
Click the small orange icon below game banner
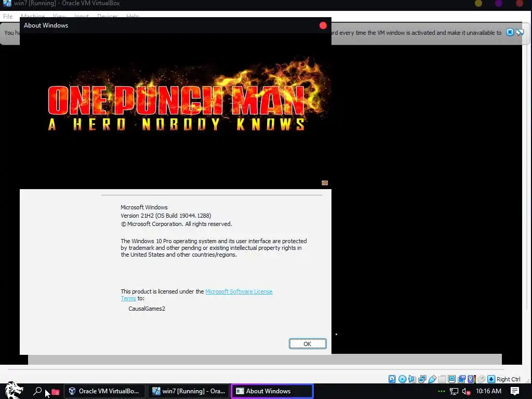325,183
